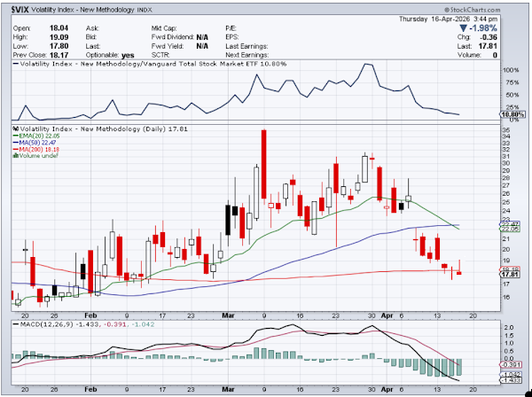
Task: Click the Volume value 0
Action: click(x=496, y=55)
